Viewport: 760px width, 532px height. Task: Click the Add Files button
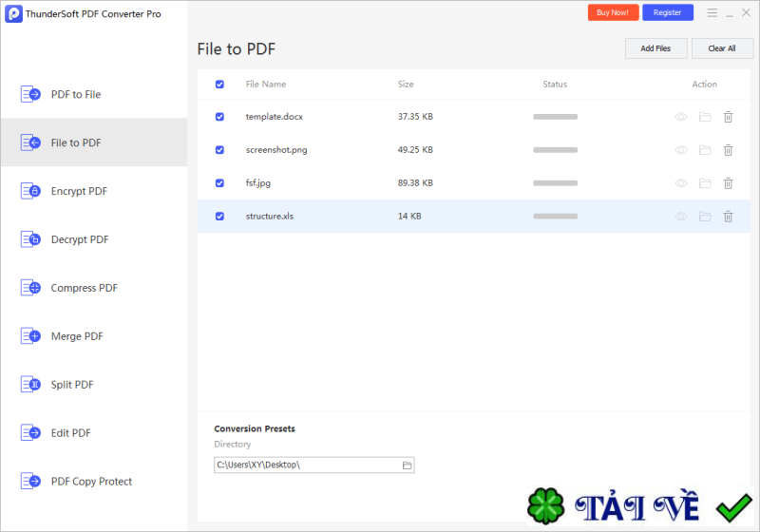655,48
